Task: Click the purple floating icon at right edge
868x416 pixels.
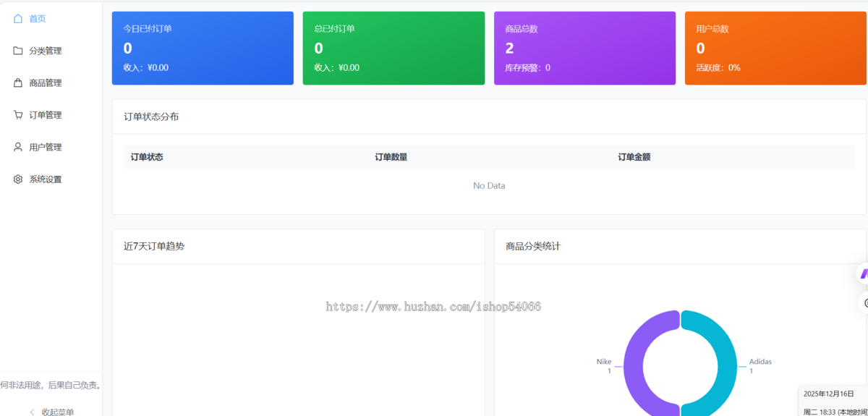Action: (863, 274)
